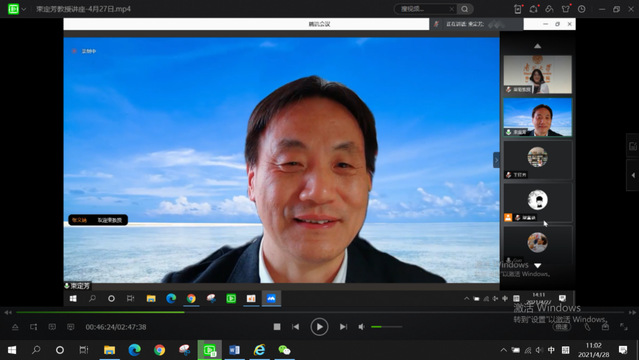Open the playback speed button
The width and height of the screenshot is (639, 360).
562,327
